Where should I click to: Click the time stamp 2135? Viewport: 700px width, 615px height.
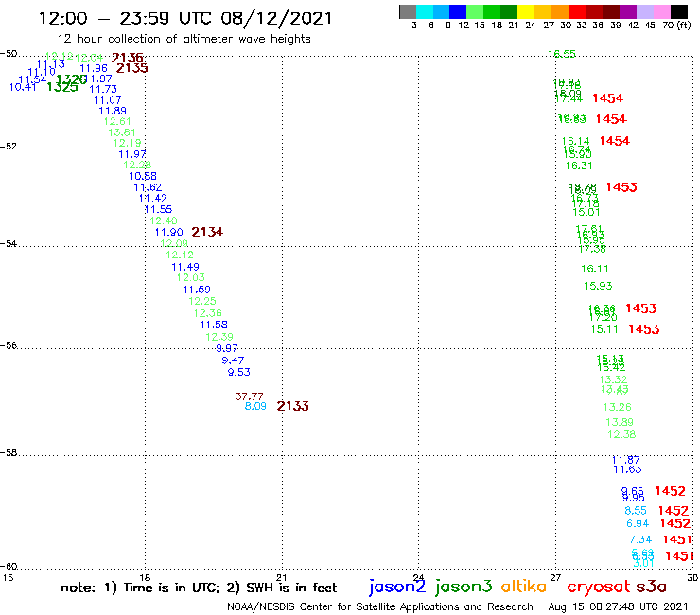click(x=131, y=68)
